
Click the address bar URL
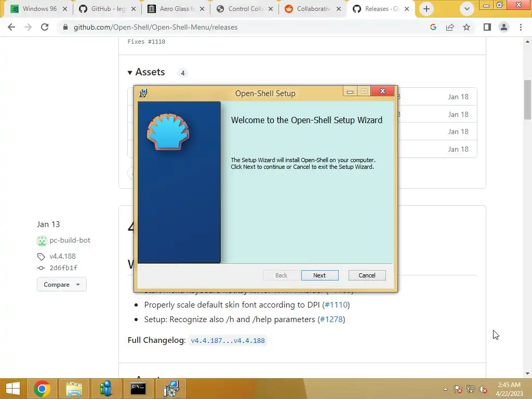tap(155, 27)
